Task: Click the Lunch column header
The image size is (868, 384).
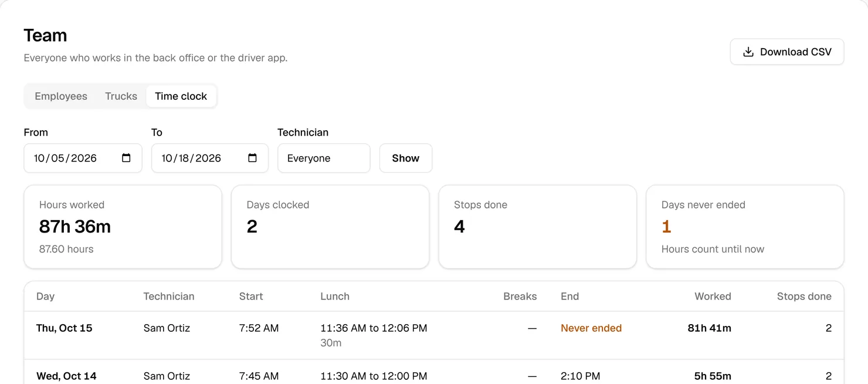Action: [335, 297]
